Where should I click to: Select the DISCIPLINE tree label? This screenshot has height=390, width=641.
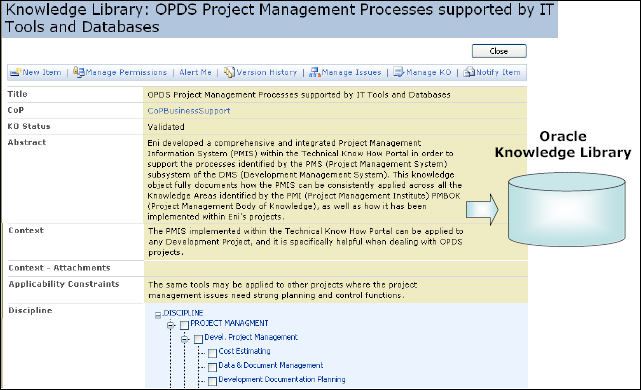[x=183, y=313]
